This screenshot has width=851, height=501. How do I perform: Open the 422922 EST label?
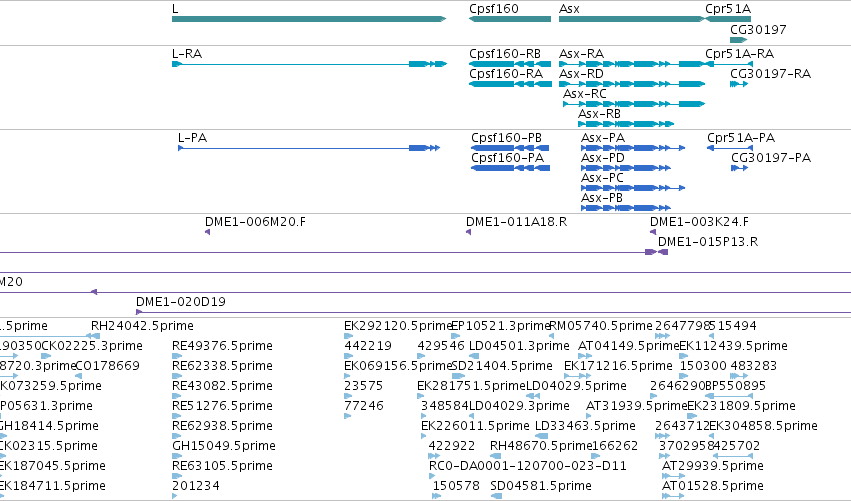[452, 447]
